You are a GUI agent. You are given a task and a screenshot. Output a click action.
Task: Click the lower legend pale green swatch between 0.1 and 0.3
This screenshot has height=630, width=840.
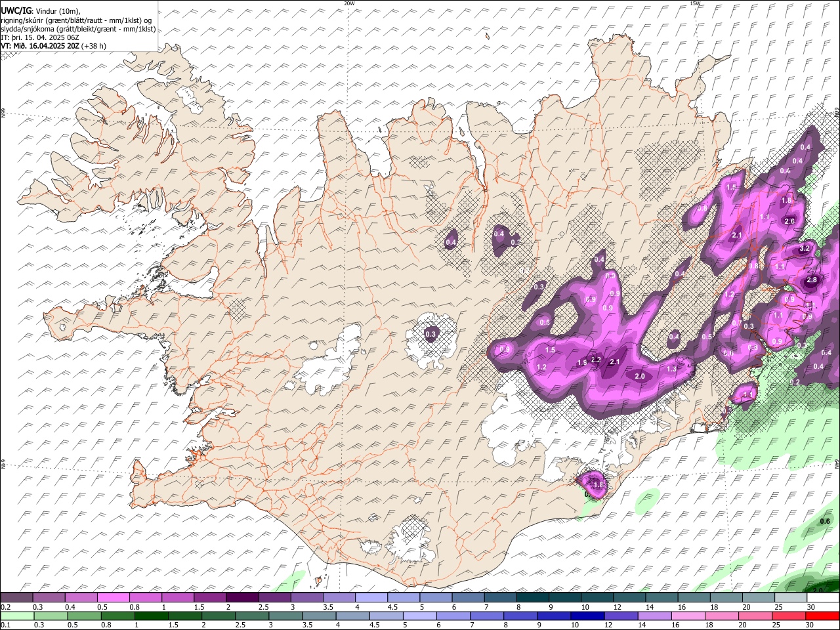pyautogui.click(x=16, y=616)
